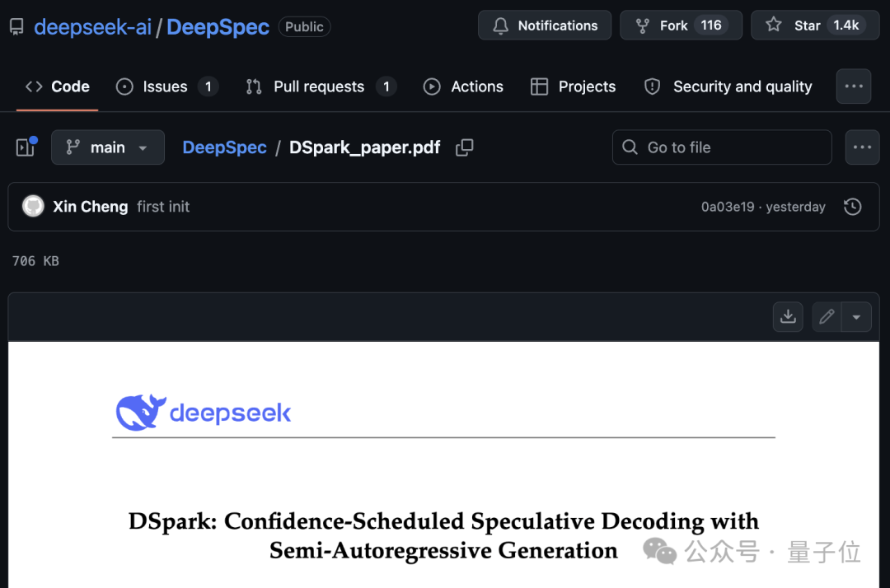
Task: Edit the file with pencil icon
Action: pos(827,316)
